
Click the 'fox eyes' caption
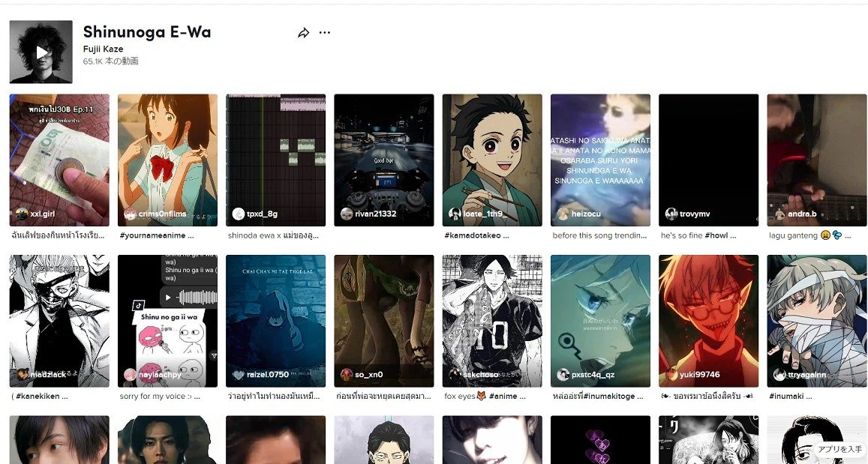point(459,396)
